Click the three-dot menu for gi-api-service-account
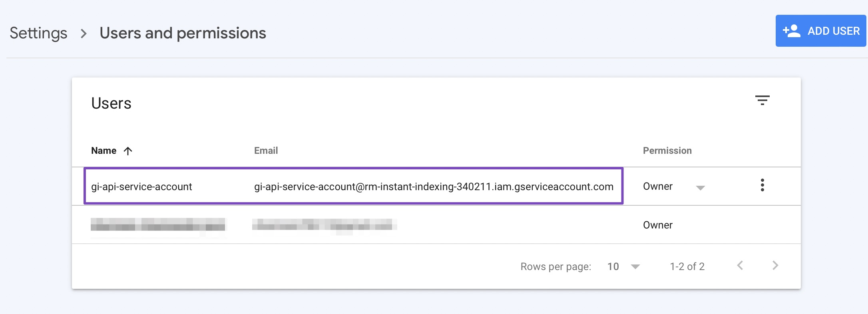This screenshot has height=314, width=868. 763,185
